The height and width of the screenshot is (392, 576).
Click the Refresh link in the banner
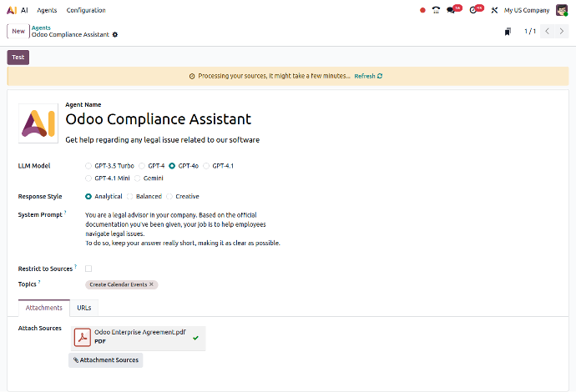(367, 76)
